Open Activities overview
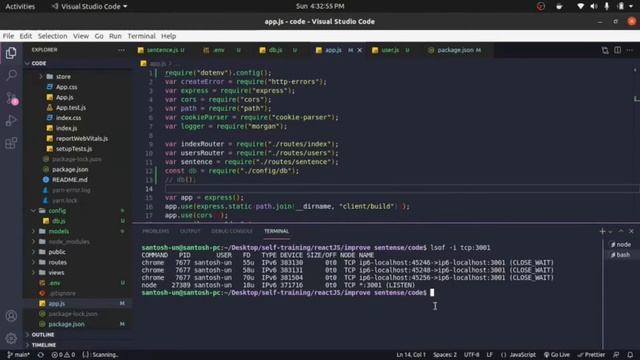This screenshot has width=640, height=360. pyautogui.click(x=20, y=6)
